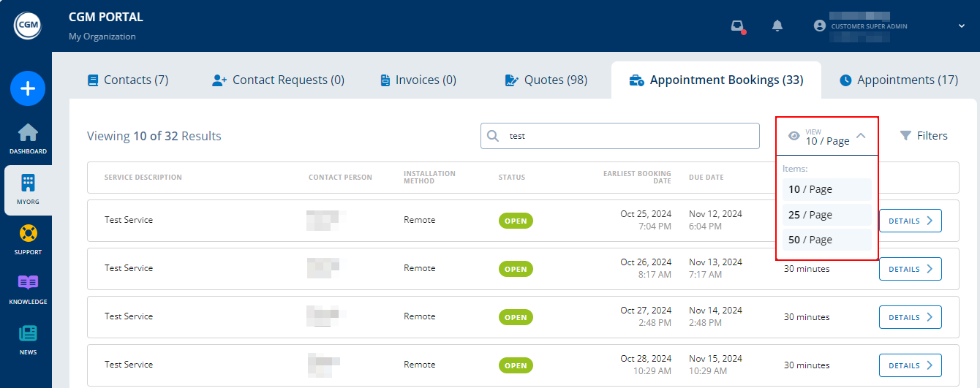Click 'My Organization' subtitle
This screenshot has width=980, height=388.
102,37
